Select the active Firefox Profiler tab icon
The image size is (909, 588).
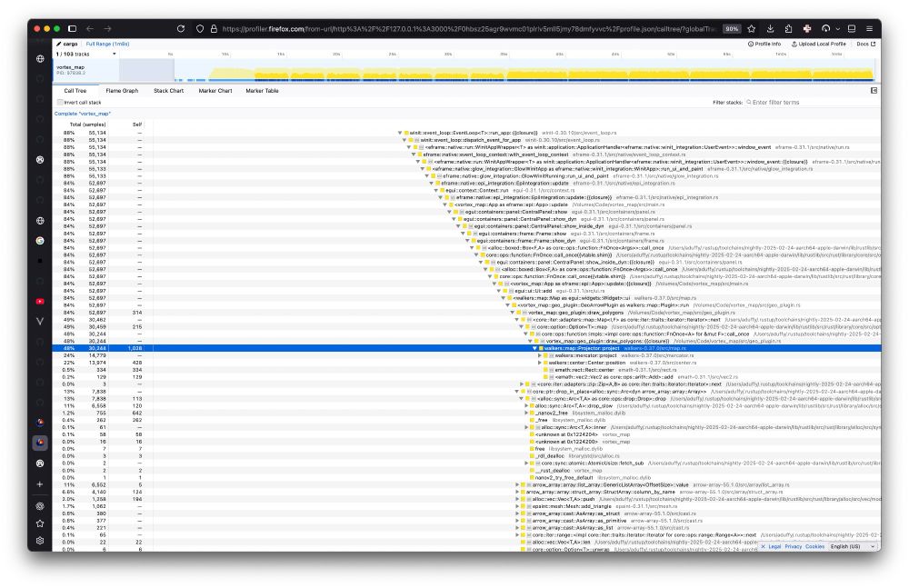(40, 443)
